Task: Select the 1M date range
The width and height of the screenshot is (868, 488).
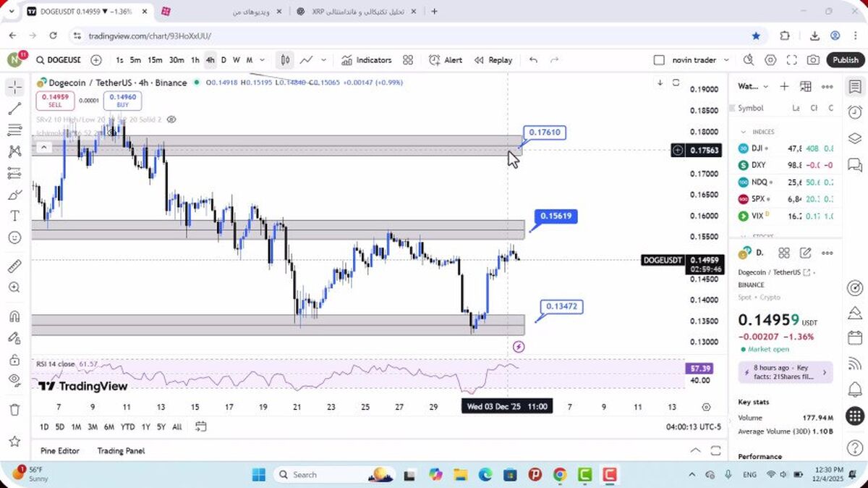Action: [76, 427]
